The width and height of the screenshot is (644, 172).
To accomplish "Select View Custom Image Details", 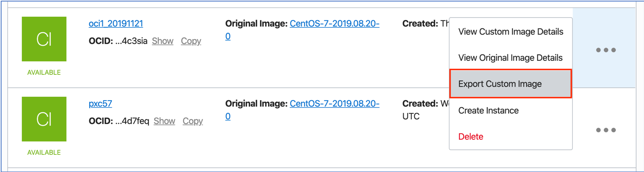I will point(510,32).
